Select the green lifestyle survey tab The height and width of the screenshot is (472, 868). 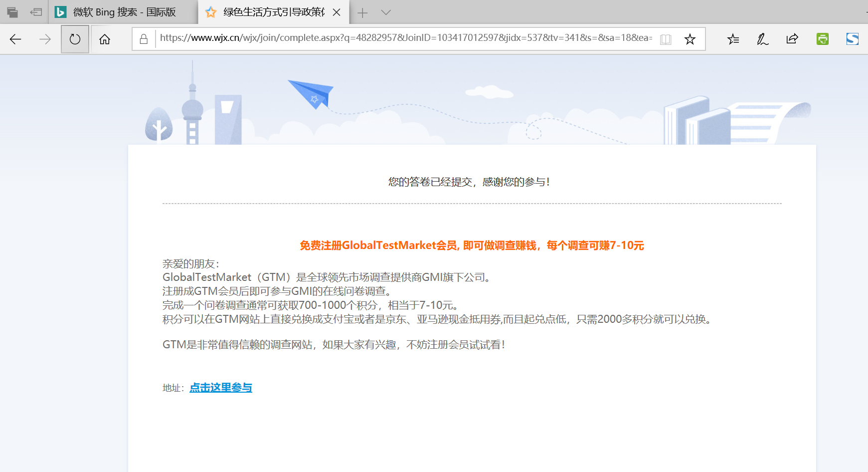[273, 12]
